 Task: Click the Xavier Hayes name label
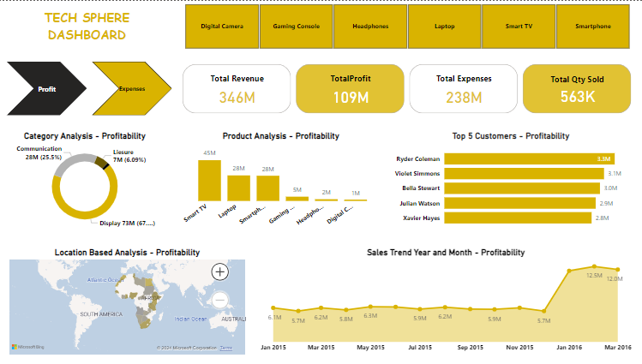click(422, 218)
